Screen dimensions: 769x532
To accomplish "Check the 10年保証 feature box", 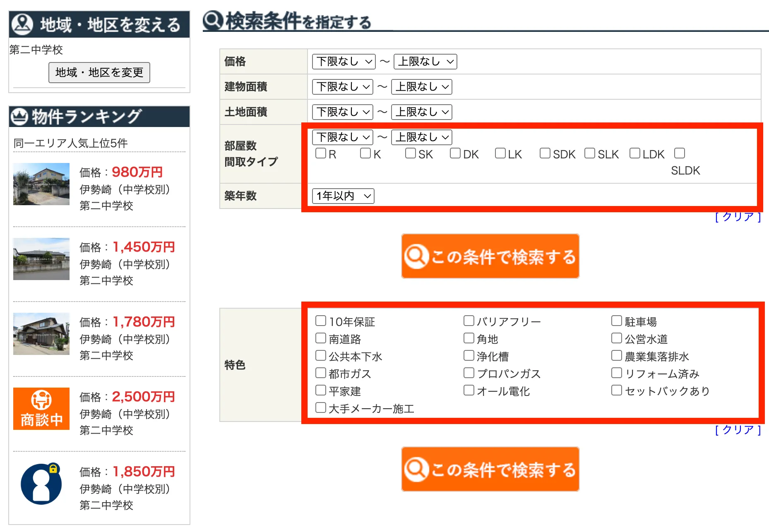I will click(320, 320).
